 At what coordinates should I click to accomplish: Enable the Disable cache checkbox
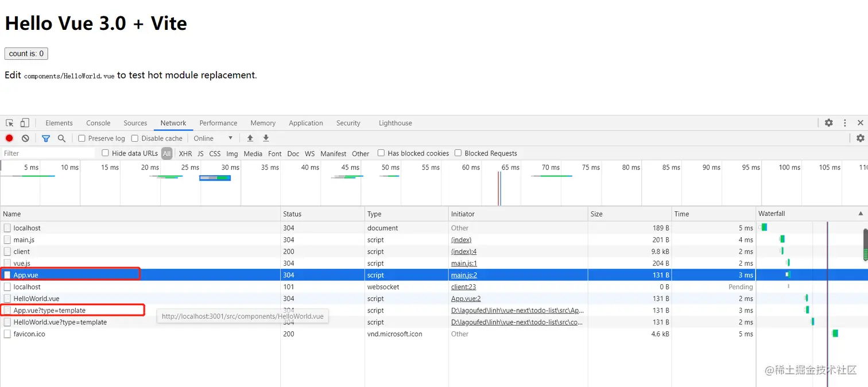(x=135, y=138)
